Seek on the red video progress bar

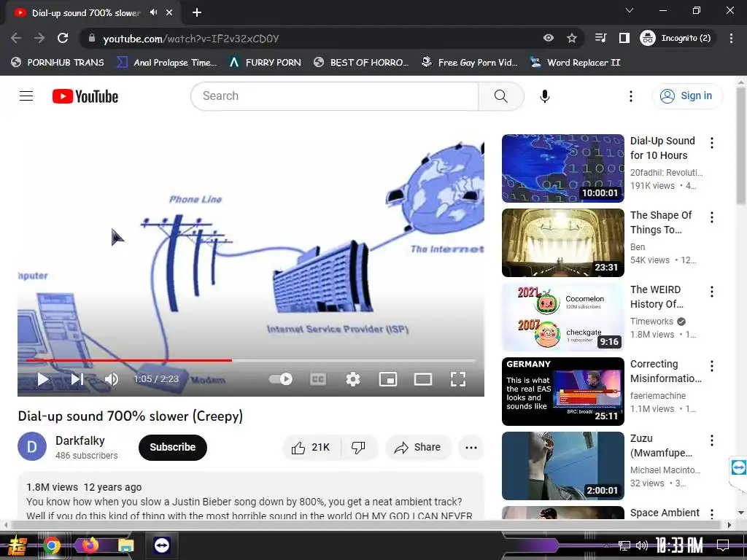point(251,360)
